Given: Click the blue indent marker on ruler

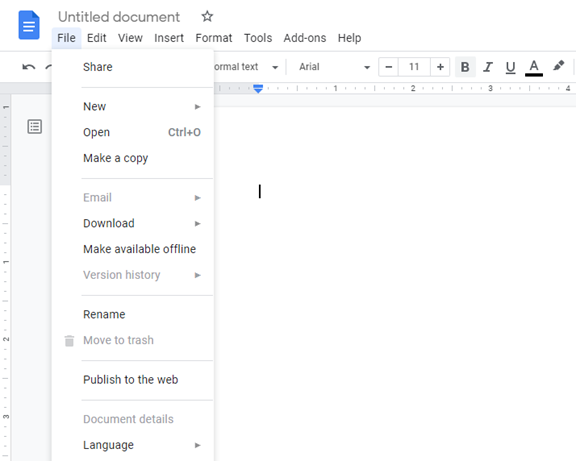Looking at the screenshot, I should tap(258, 89).
